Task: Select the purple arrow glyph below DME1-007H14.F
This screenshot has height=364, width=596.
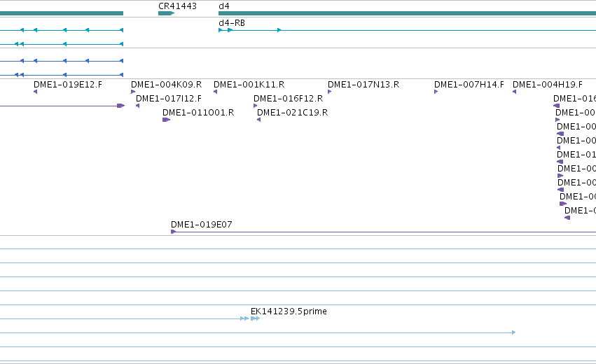Action: (436, 92)
